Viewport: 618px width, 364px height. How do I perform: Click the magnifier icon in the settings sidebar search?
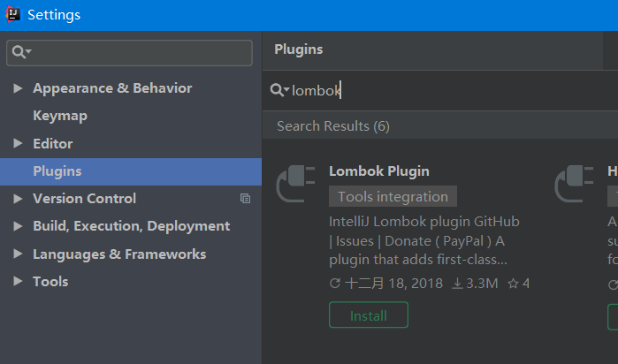[x=19, y=53]
